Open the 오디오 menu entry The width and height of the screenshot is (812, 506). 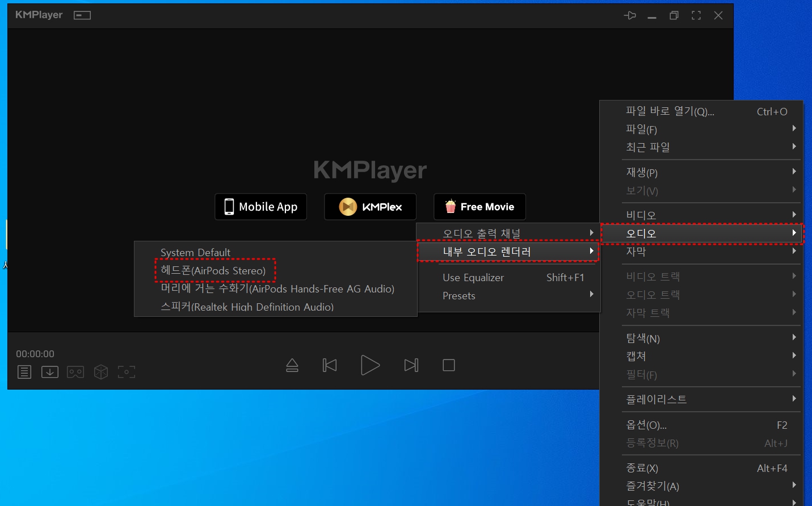(x=701, y=233)
